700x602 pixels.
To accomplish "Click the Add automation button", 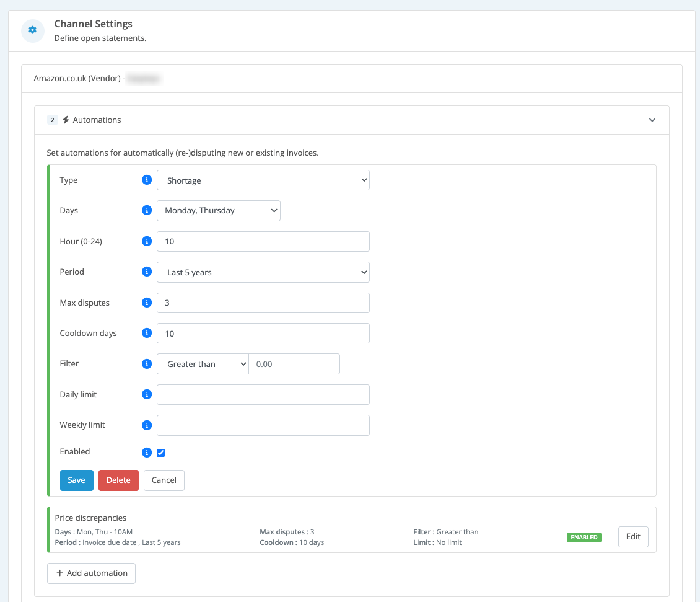I will pos(91,573).
